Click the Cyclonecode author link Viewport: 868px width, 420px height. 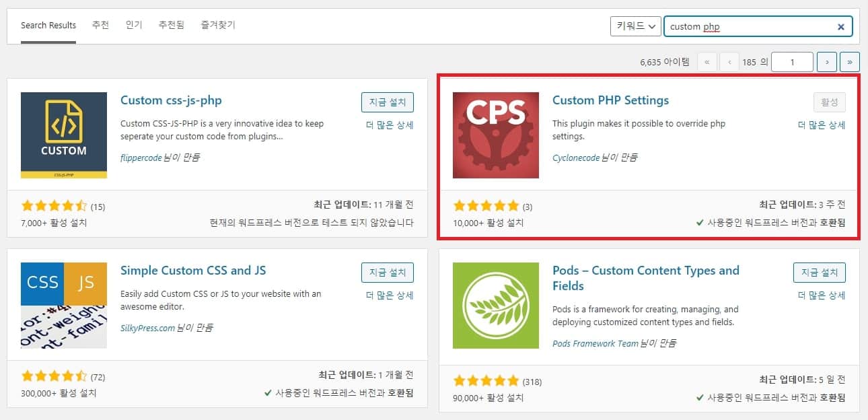point(575,157)
